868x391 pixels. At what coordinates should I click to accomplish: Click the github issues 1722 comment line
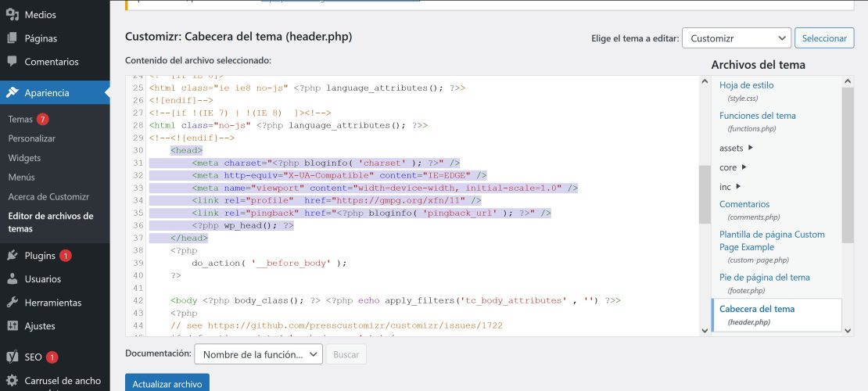click(336, 325)
